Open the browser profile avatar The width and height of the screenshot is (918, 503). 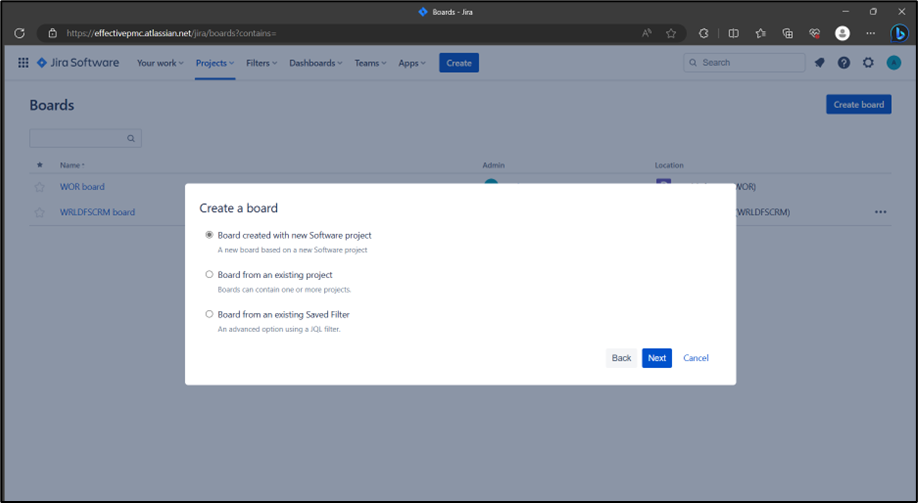[842, 33]
